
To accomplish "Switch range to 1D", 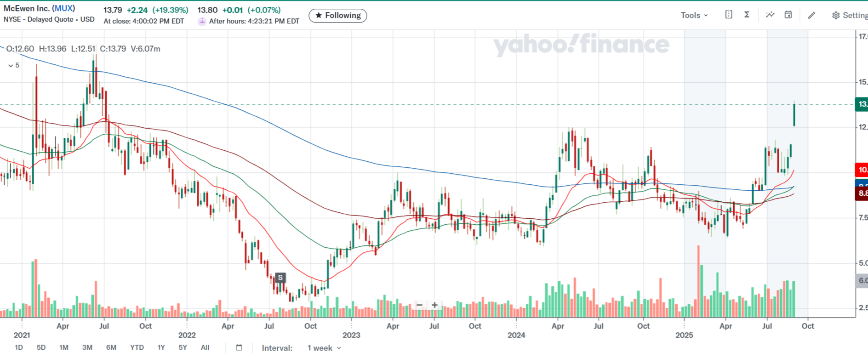I will pyautogui.click(x=19, y=347).
